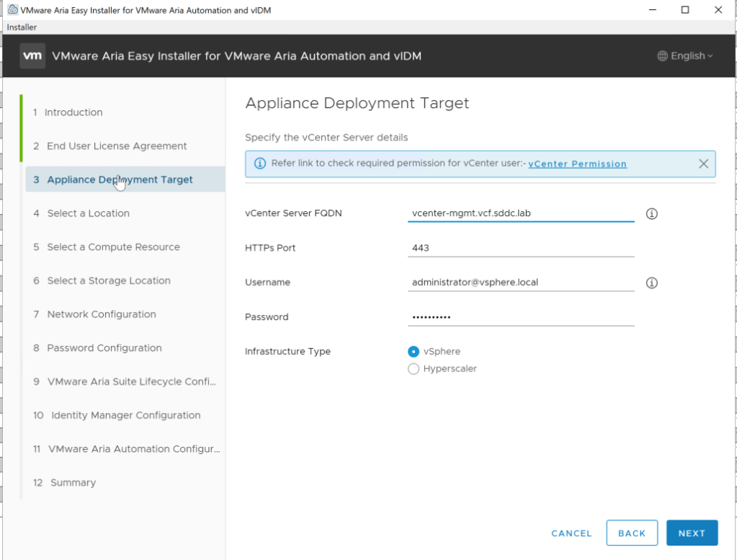
Task: Cancel the installer wizard
Action: [571, 533]
